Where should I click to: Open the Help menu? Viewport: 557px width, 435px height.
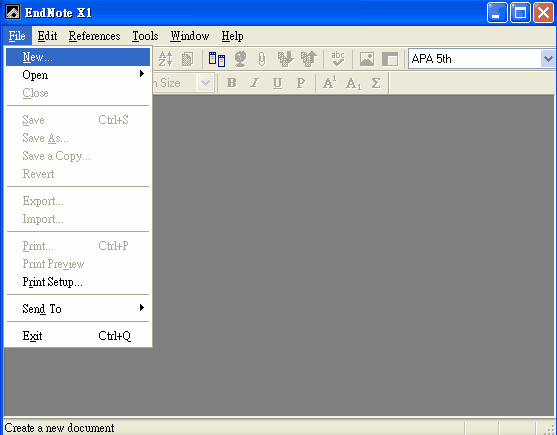(x=232, y=36)
